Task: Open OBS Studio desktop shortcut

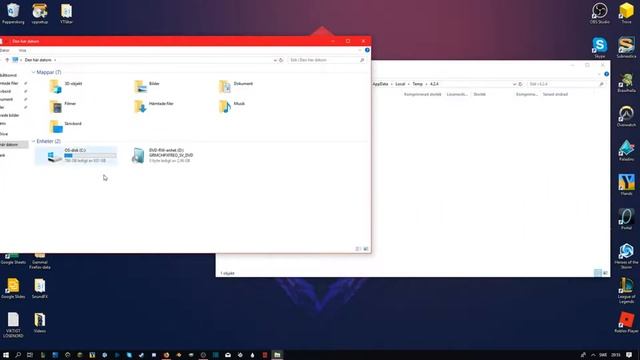Action: (x=600, y=13)
